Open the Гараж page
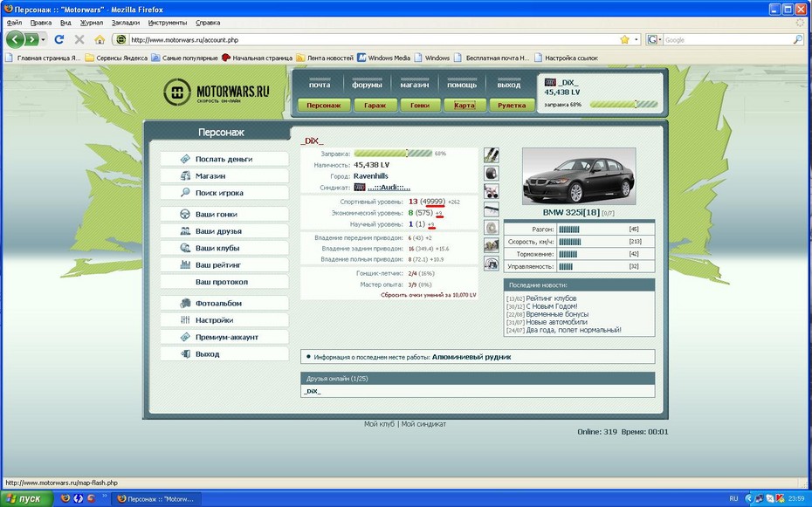812x507 pixels. (x=375, y=105)
